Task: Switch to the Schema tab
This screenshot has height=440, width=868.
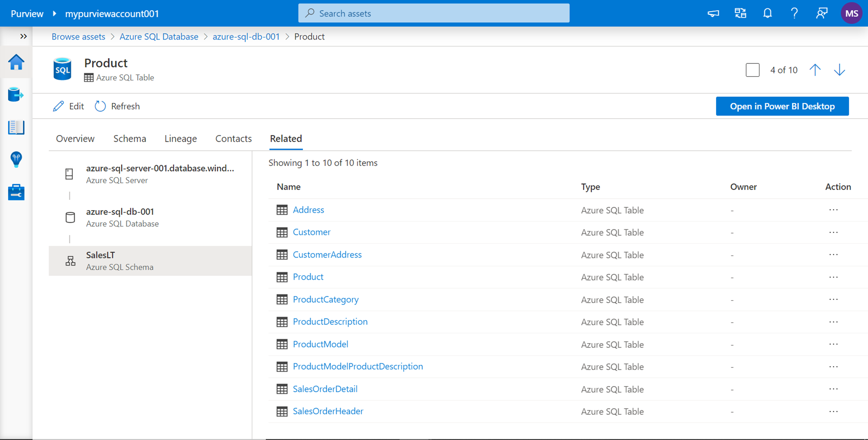Action: 129,139
